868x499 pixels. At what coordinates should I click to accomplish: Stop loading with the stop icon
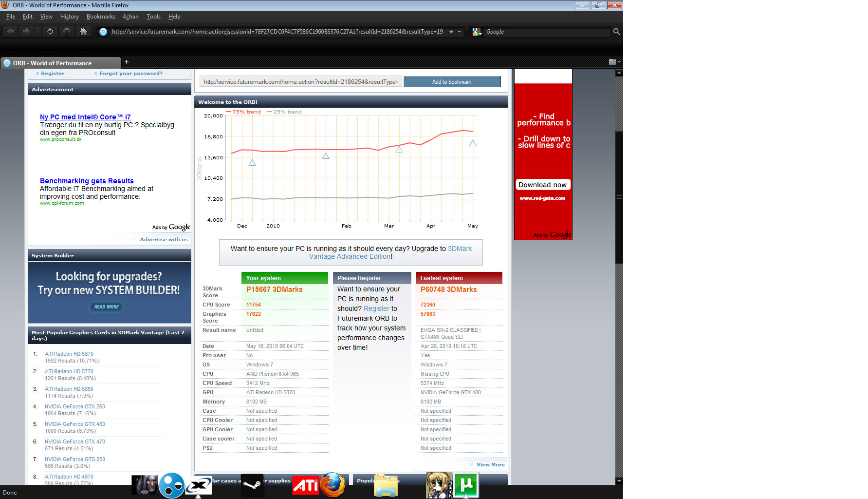coord(67,32)
